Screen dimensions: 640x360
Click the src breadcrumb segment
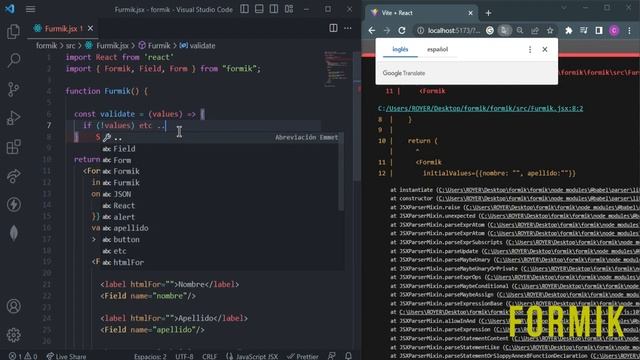[x=71, y=46]
